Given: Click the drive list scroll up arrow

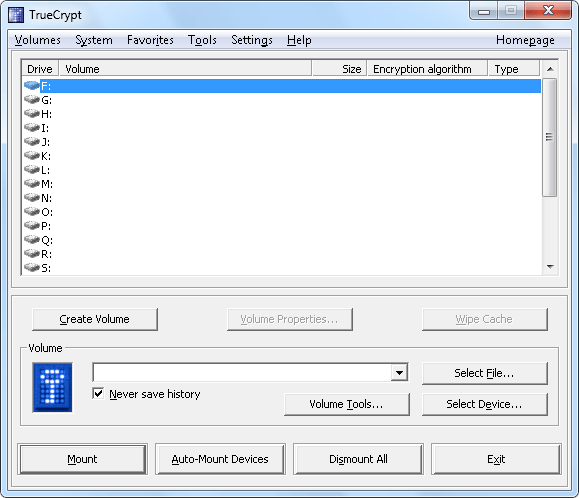Looking at the screenshot, I should point(550,69).
